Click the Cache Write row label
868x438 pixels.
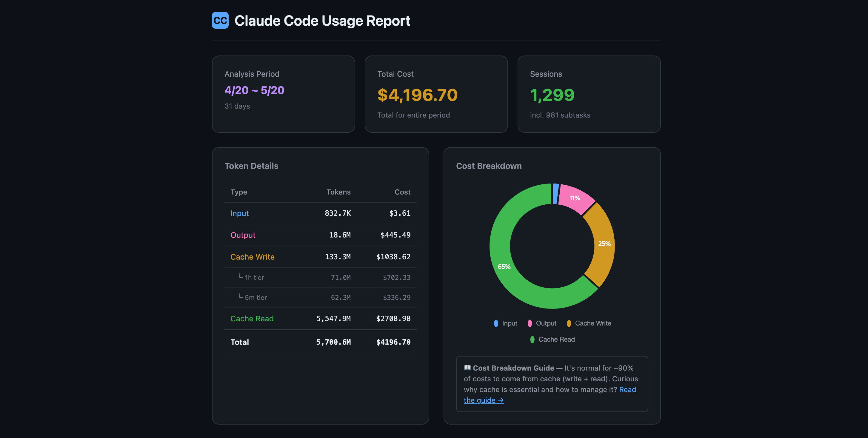click(x=253, y=257)
